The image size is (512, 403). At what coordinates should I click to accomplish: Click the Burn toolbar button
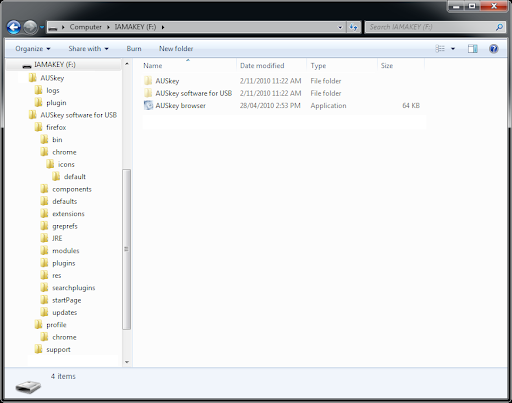[x=134, y=49]
